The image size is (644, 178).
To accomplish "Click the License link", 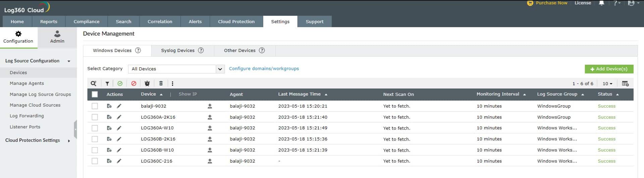I will tap(583, 3).
